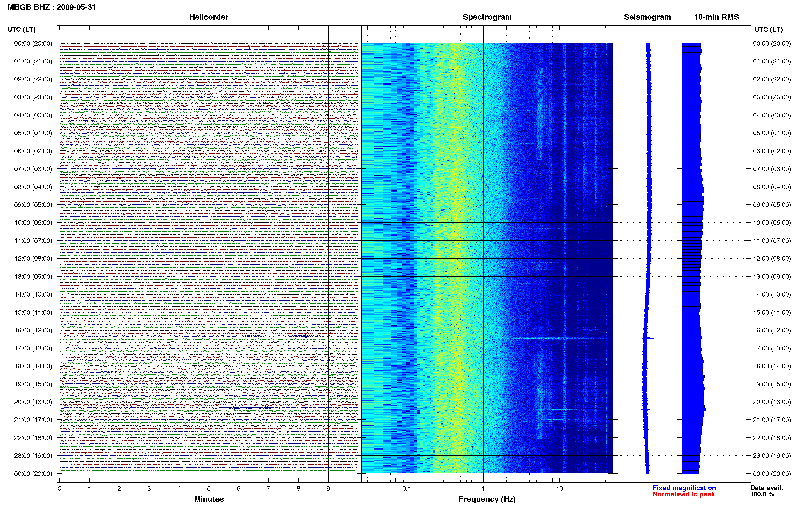Click the 'Data avail.' label
The width and height of the screenshot is (812, 508).
(x=767, y=488)
